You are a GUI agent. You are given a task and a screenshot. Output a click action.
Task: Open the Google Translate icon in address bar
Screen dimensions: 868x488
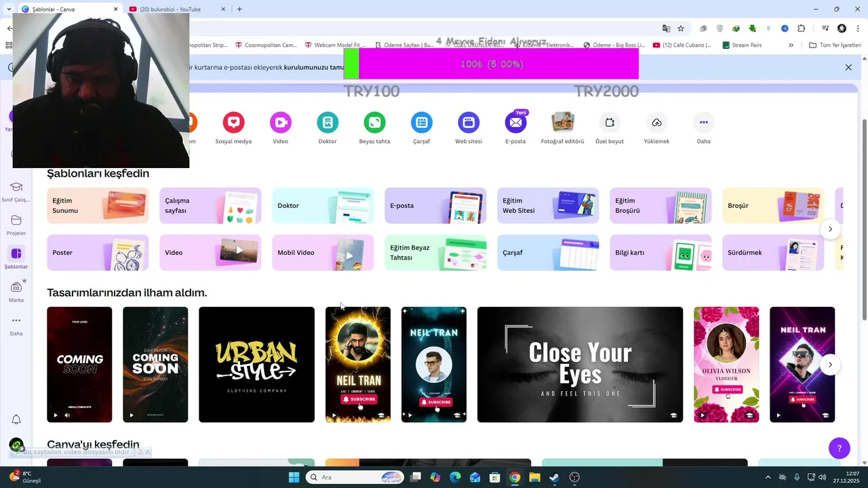[666, 28]
